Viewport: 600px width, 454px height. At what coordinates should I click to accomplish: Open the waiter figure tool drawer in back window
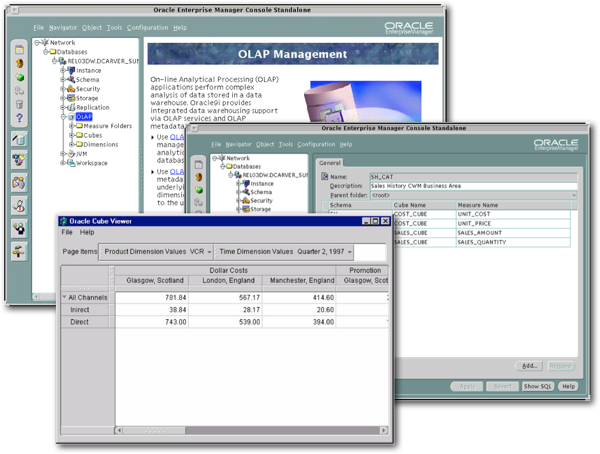(x=19, y=229)
